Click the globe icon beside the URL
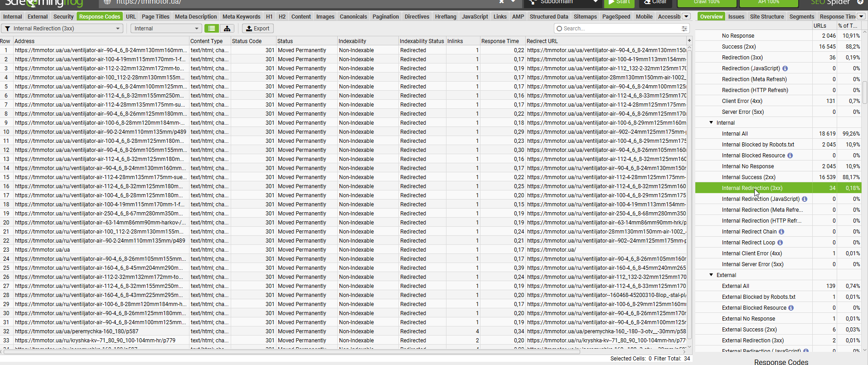Screen dimensions: 868x365 click(107, 2)
